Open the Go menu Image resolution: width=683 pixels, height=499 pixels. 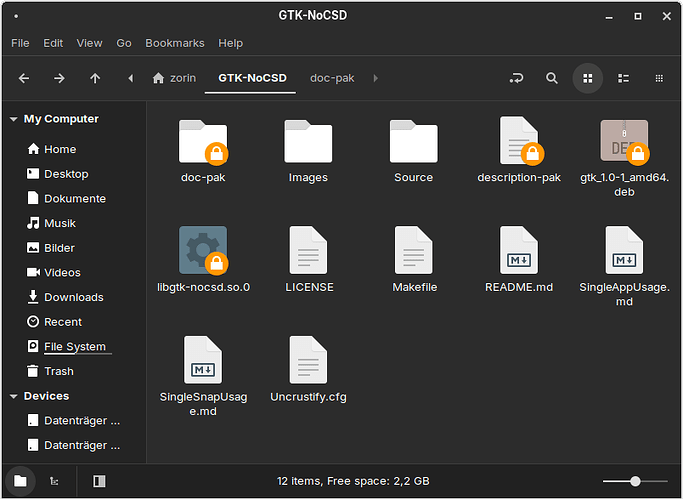pos(124,43)
